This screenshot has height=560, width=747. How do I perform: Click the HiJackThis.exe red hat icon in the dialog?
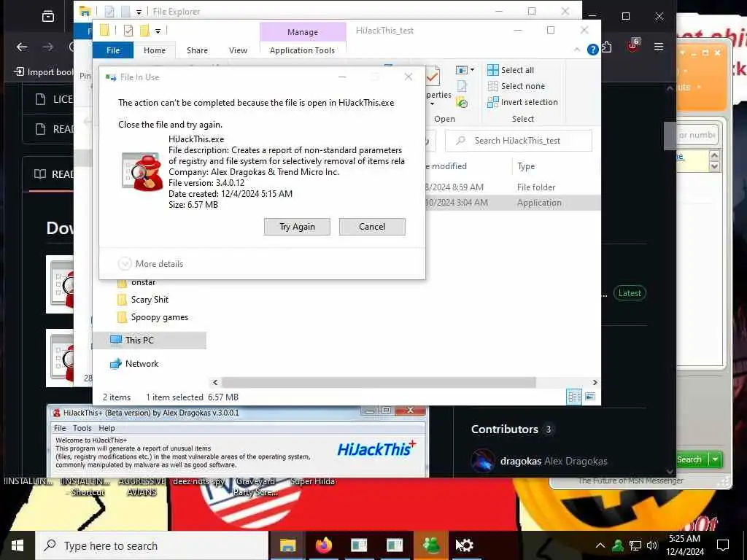click(142, 172)
